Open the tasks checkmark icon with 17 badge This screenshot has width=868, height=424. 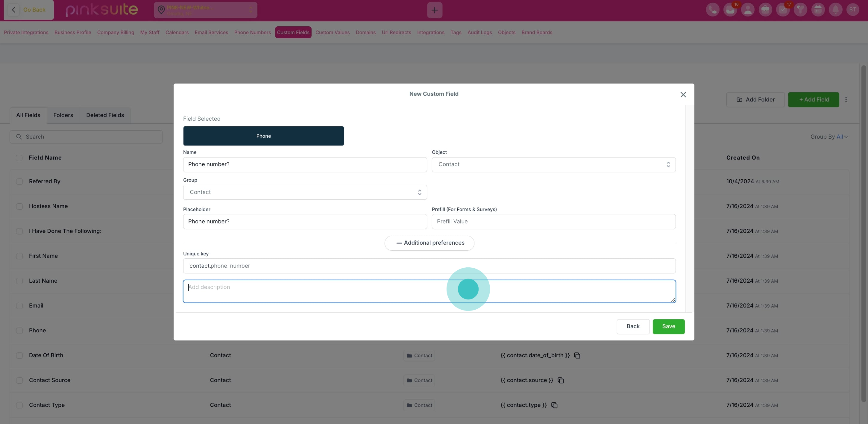(x=782, y=10)
